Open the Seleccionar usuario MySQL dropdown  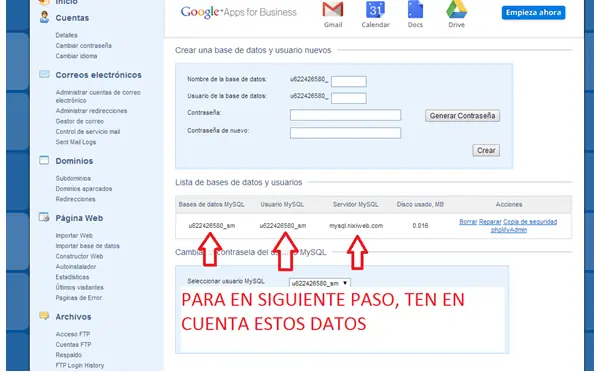(x=320, y=283)
